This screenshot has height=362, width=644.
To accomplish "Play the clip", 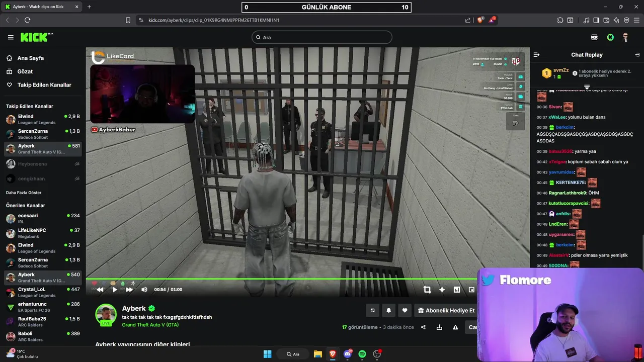I will [115, 290].
